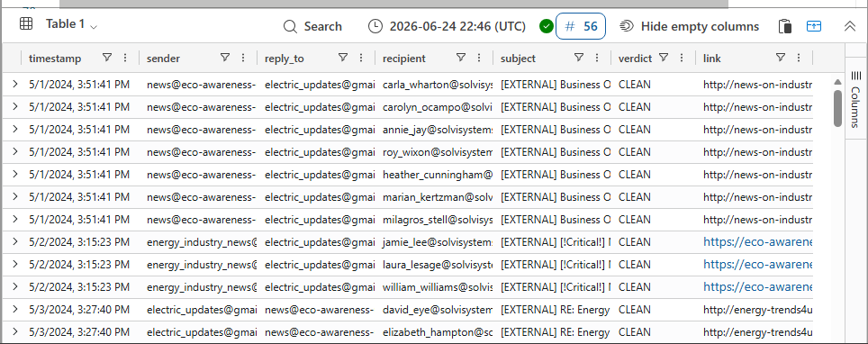Click the clock icon before the query time

click(375, 26)
